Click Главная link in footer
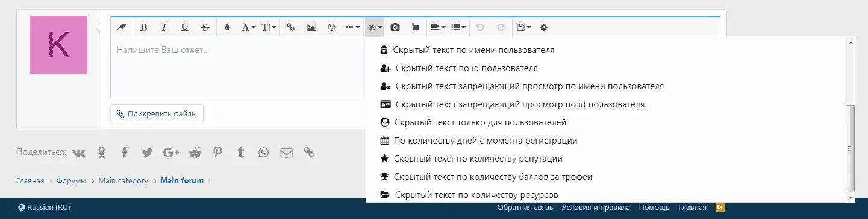This screenshot has height=219, width=868. click(x=692, y=208)
